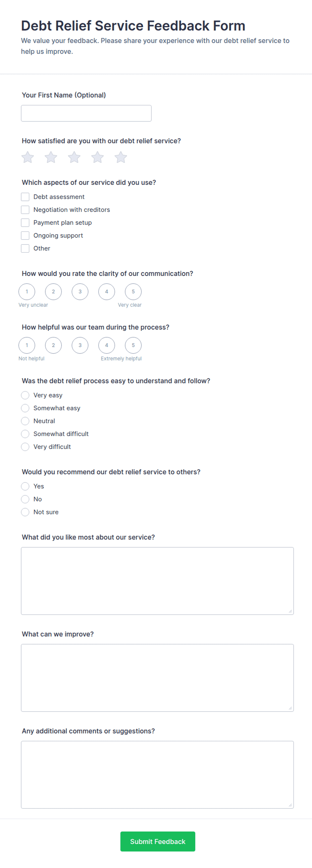Click the Your First Name input field

(86, 113)
